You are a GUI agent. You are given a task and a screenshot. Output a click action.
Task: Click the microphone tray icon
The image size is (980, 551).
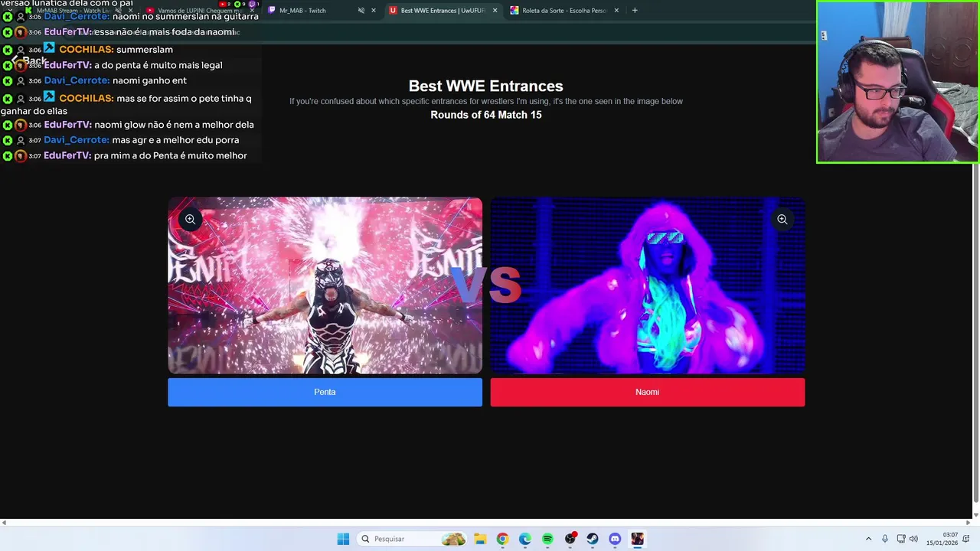(x=885, y=540)
